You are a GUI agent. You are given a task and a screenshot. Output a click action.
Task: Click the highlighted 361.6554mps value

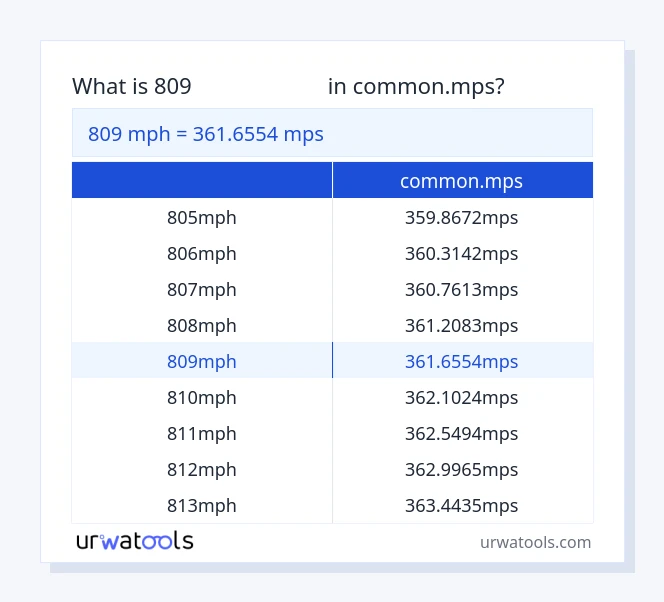(461, 361)
